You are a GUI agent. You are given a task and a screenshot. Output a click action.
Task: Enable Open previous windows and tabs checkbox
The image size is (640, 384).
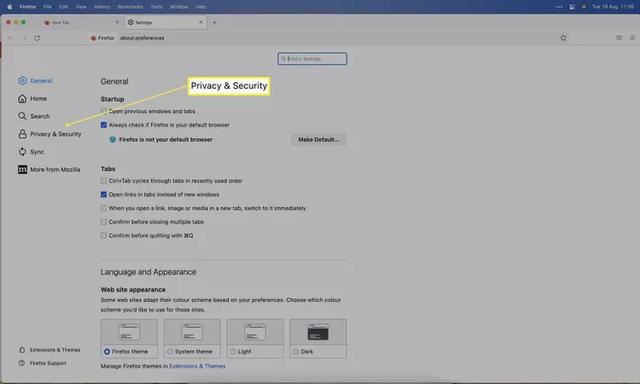104,111
